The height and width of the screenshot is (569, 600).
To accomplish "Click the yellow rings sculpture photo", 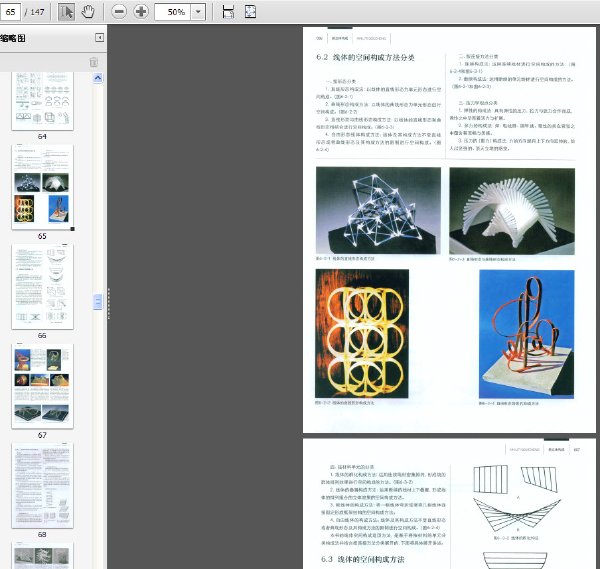I will pos(362,334).
